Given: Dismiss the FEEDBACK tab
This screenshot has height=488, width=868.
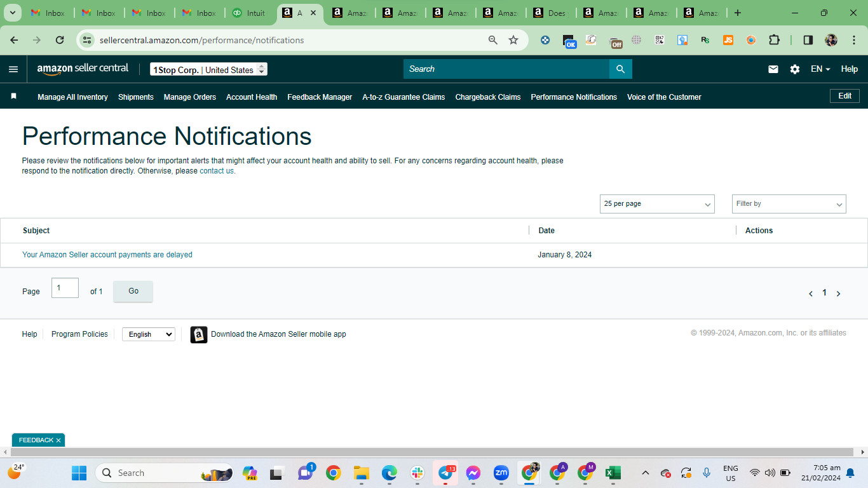Looking at the screenshot, I should tap(58, 440).
